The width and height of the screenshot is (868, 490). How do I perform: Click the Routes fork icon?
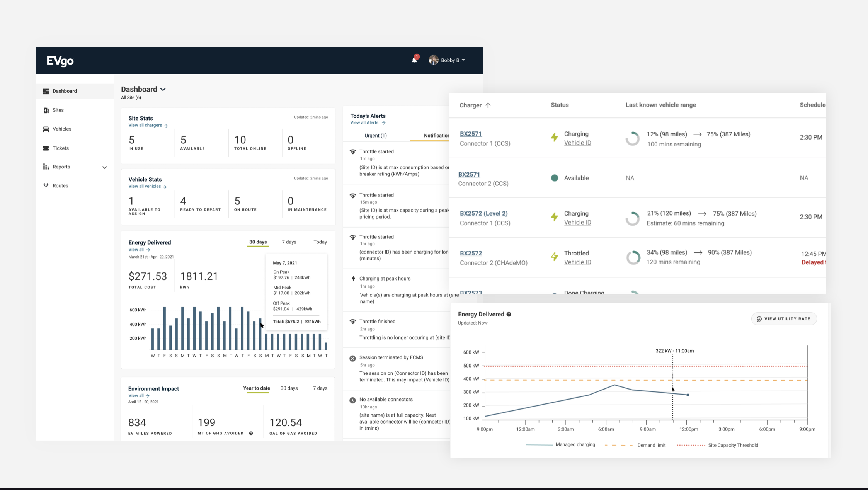pyautogui.click(x=46, y=186)
